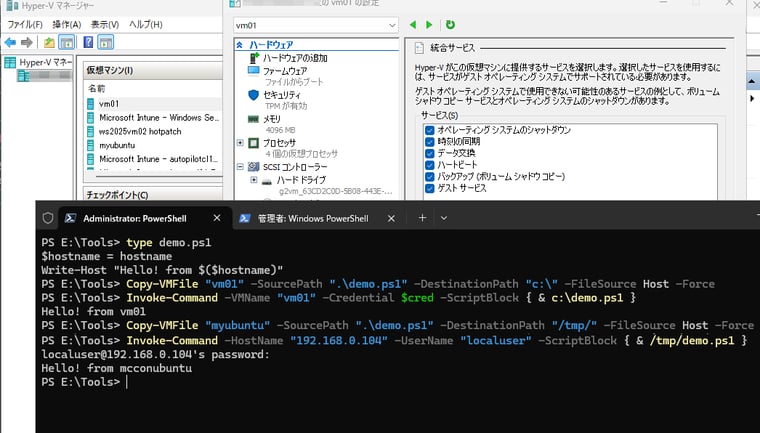Uncheck ゲスト サービス checkbox
This screenshot has height=433, width=760.
pos(429,188)
